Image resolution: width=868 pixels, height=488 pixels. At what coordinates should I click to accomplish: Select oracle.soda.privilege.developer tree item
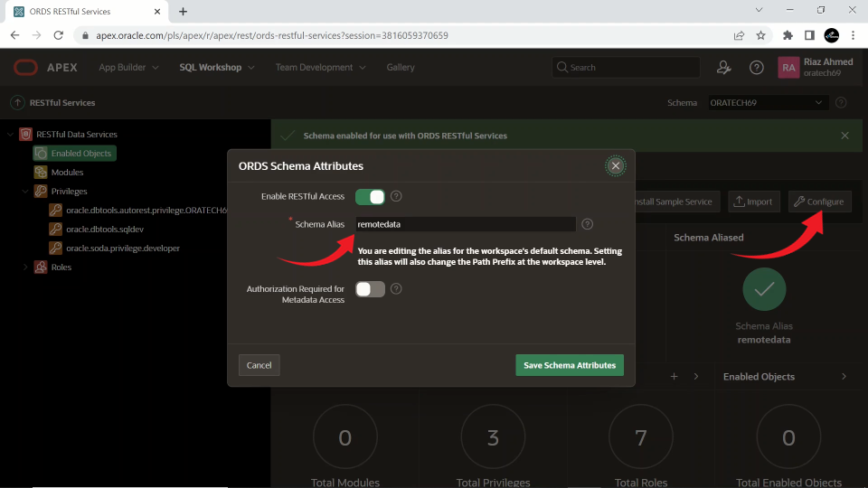123,248
